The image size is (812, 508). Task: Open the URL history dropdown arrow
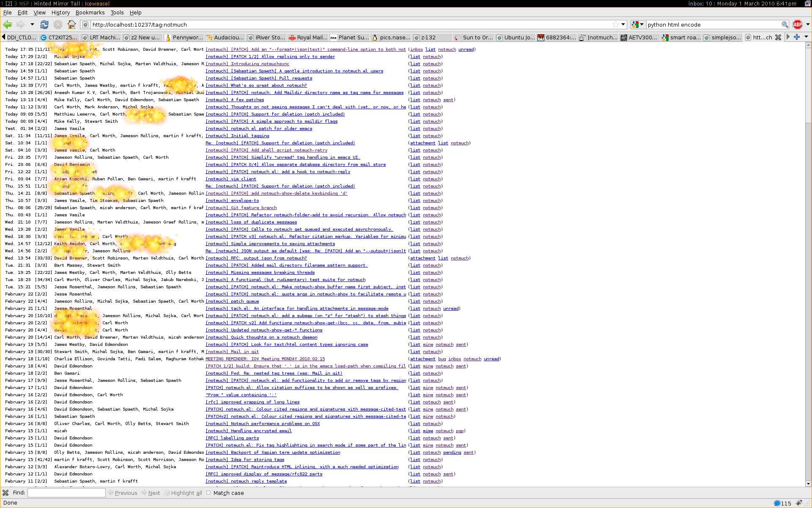tap(623, 25)
